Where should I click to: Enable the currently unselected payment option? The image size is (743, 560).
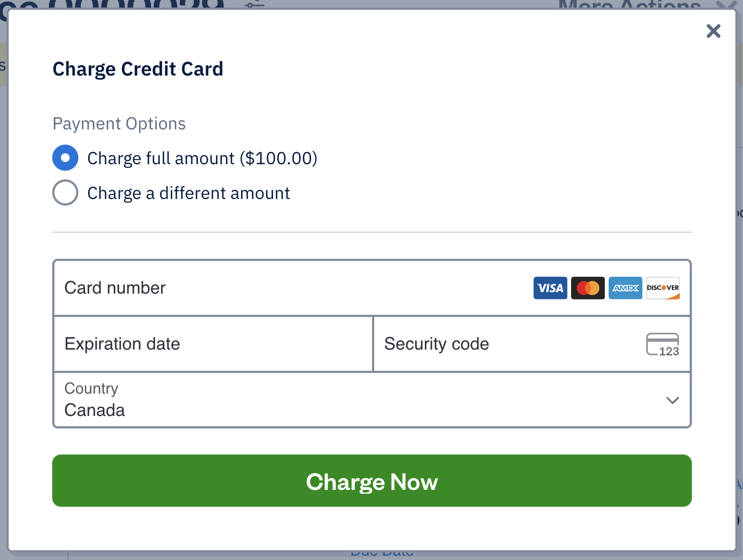pos(65,192)
